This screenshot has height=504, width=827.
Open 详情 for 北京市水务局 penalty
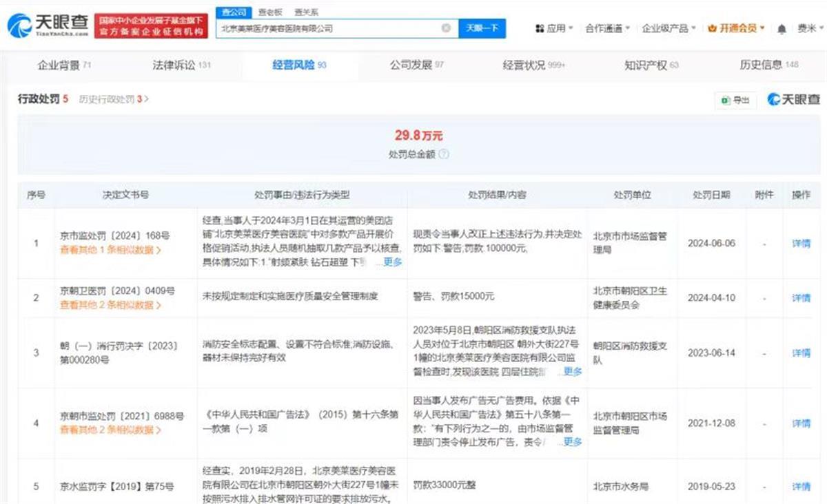click(801, 486)
